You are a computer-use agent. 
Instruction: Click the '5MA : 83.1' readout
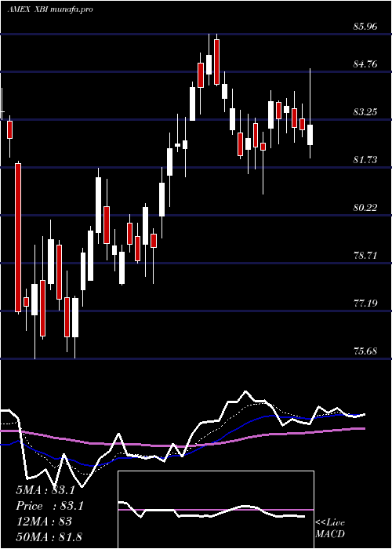45,490
